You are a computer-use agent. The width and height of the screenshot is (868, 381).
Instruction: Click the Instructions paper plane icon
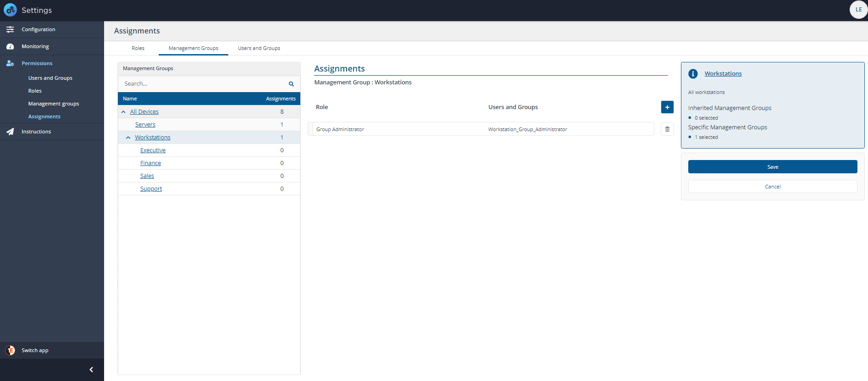[10, 132]
